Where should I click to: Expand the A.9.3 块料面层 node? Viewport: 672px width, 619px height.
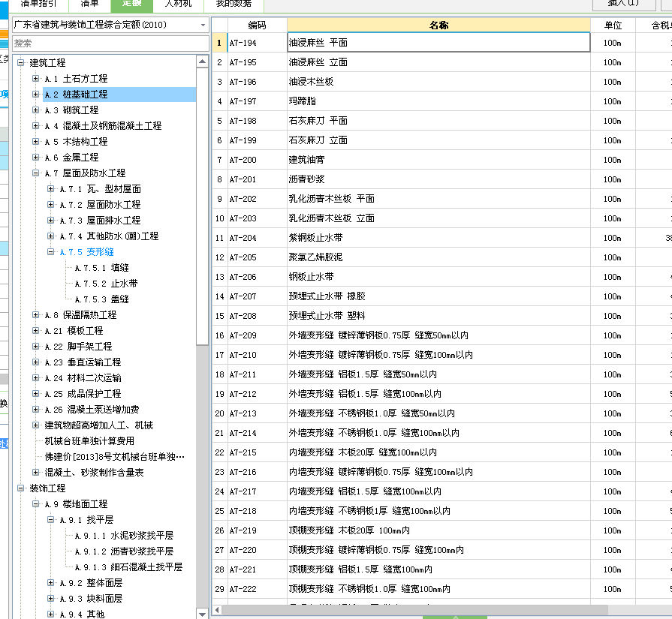[50, 599]
